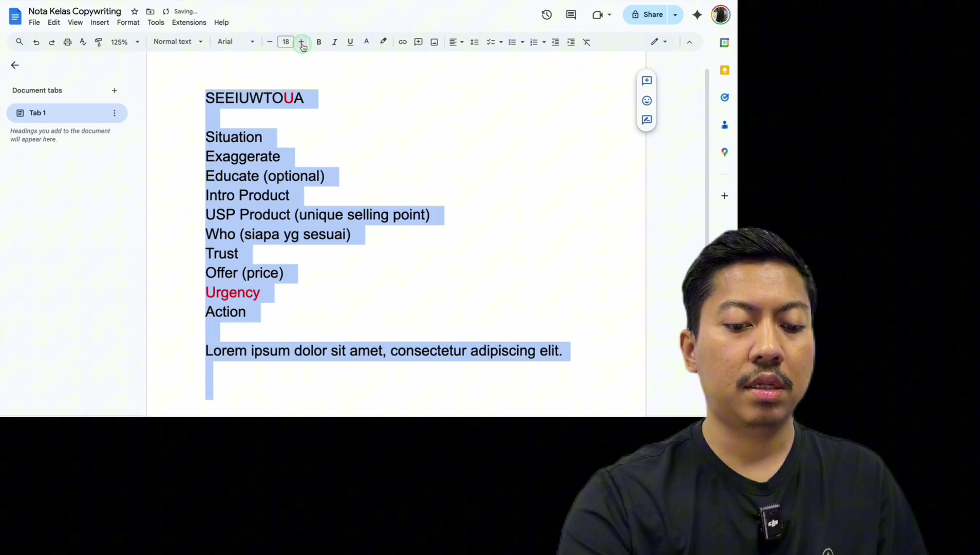Decrease the font size

[270, 42]
